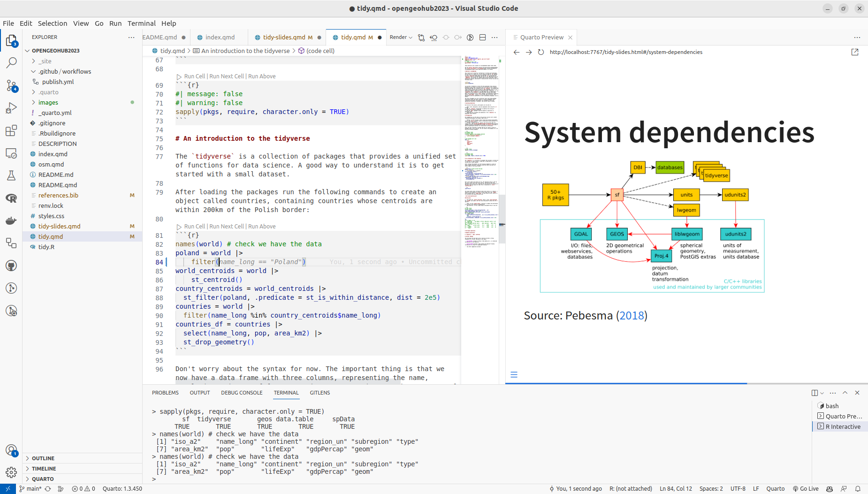
Task: Switch to the DEBUG CONSOLE tab
Action: 242,393
